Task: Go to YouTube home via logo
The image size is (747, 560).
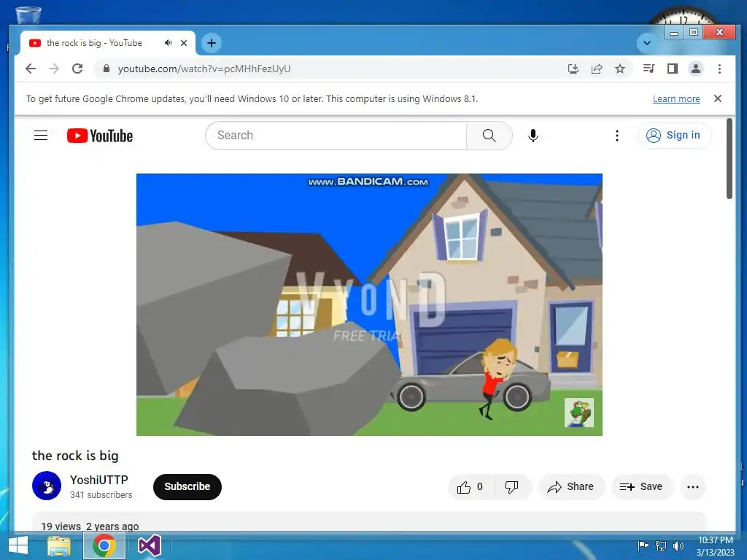Action: [99, 136]
